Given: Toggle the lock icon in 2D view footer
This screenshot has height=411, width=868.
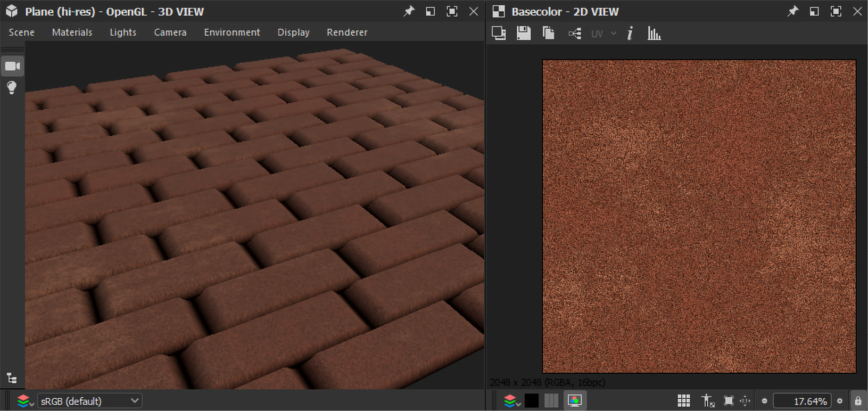Looking at the screenshot, I should point(858,400).
